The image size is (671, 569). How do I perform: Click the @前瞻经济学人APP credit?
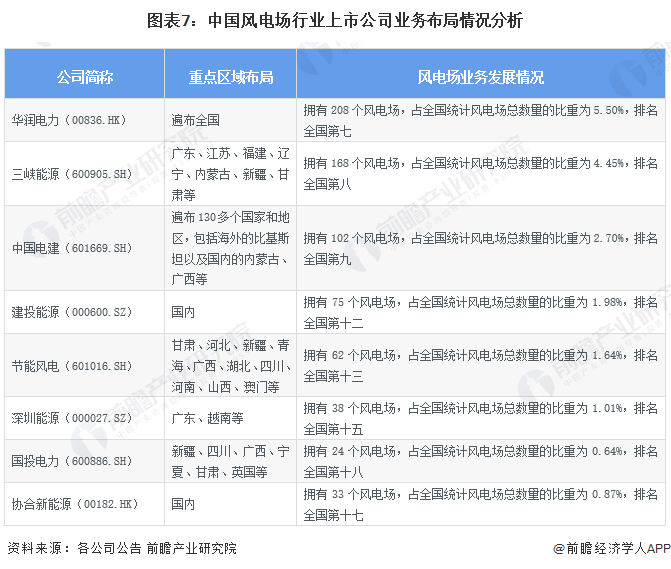(612, 548)
